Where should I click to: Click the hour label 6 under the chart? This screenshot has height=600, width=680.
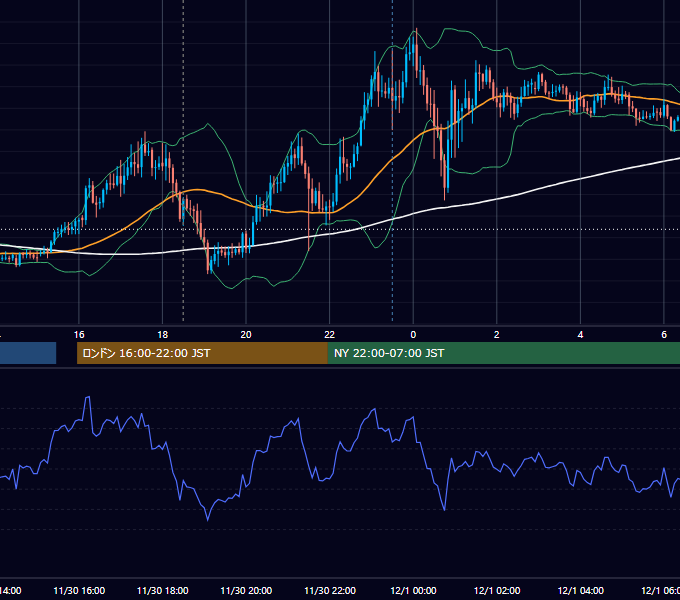pyautogui.click(x=664, y=335)
